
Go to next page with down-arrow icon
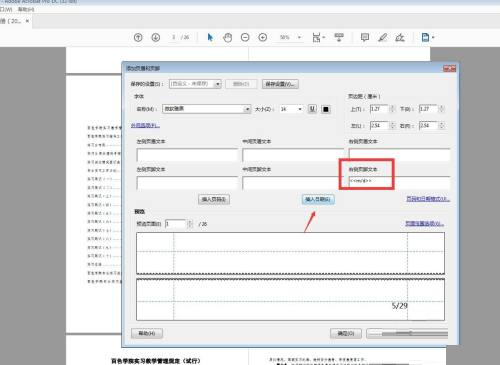point(156,37)
